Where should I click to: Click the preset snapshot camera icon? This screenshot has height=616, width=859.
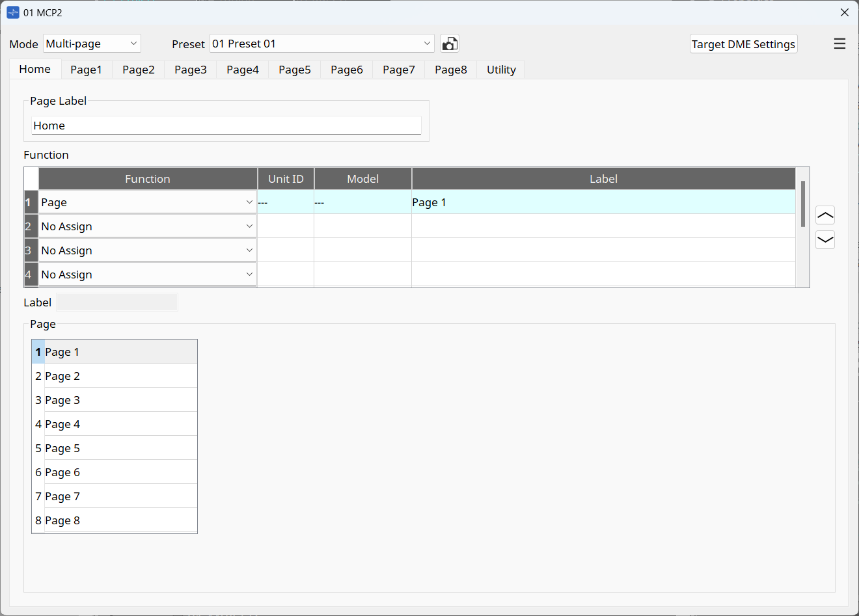(x=450, y=44)
